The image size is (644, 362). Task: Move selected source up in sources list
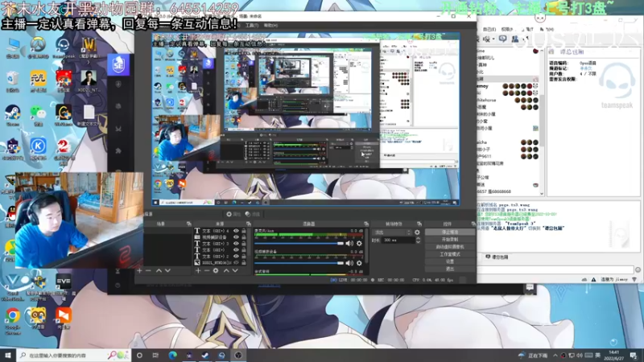coord(226,271)
